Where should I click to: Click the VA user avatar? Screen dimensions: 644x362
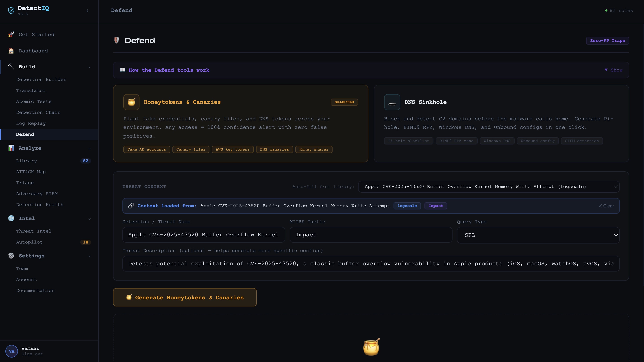[x=11, y=351]
